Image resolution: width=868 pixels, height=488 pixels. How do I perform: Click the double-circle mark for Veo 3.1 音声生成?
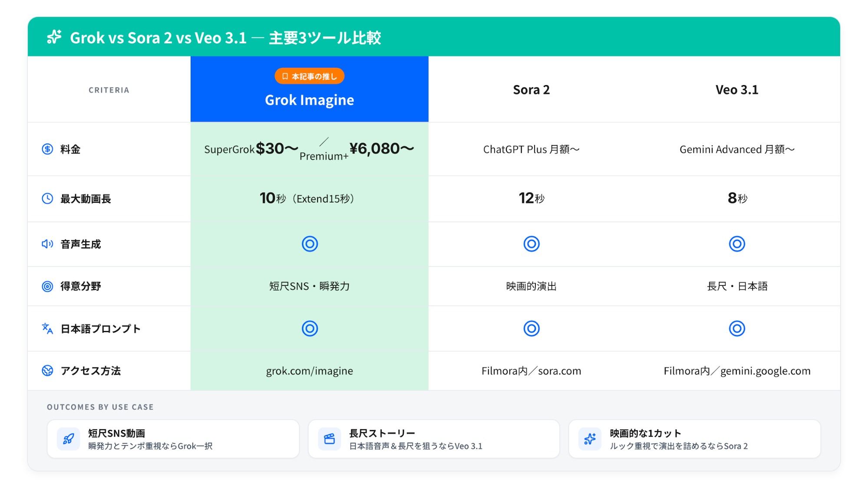click(737, 244)
